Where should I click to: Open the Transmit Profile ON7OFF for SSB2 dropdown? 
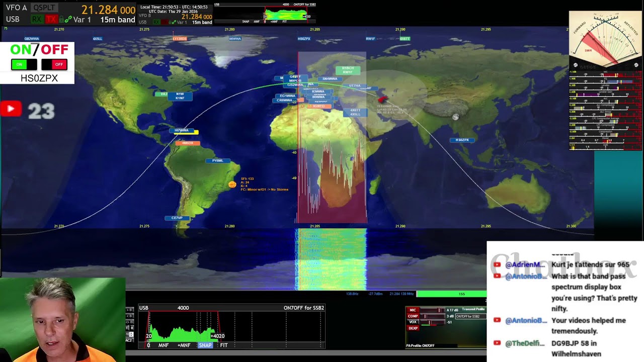[470, 316]
